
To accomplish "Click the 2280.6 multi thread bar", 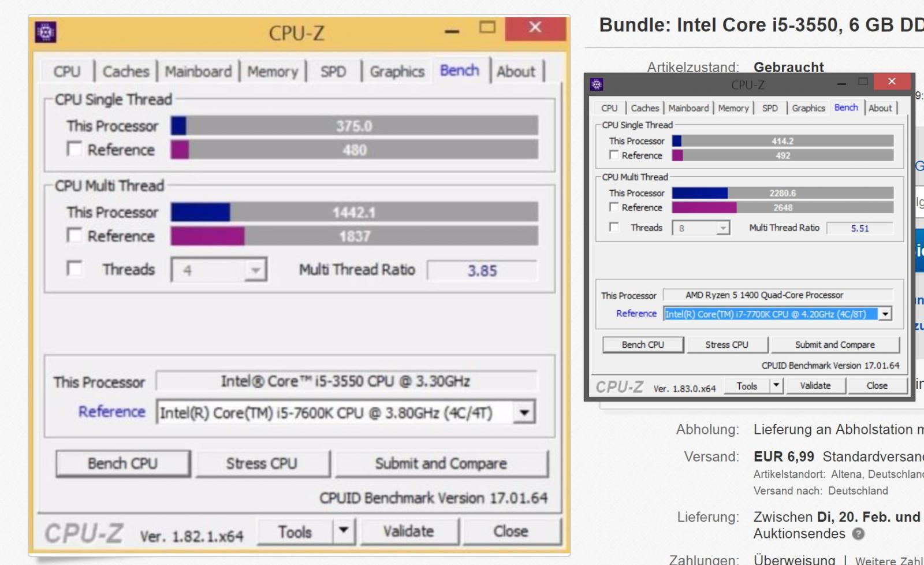I will pyautogui.click(x=783, y=193).
